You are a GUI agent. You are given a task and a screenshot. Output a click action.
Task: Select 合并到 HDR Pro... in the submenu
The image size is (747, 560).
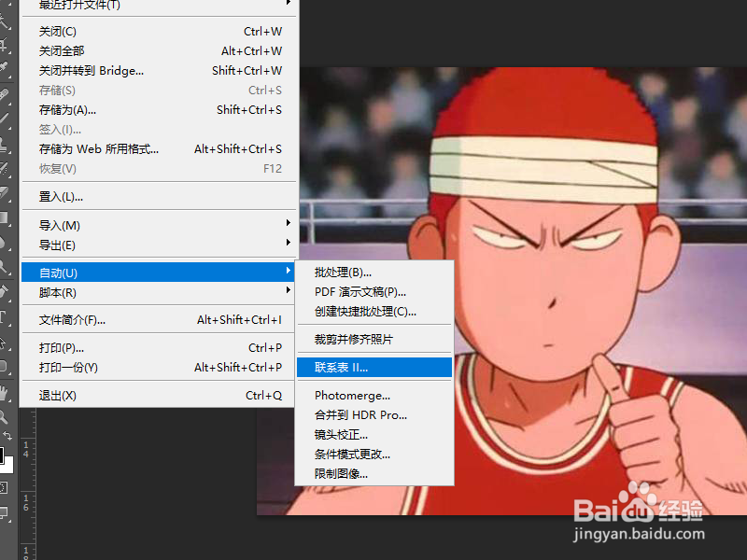pos(374,414)
